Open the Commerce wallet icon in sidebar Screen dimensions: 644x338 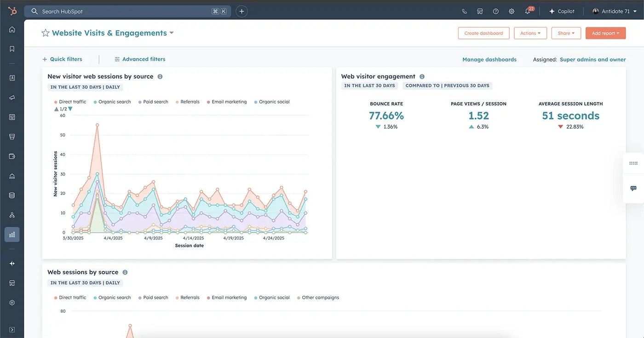pyautogui.click(x=12, y=156)
